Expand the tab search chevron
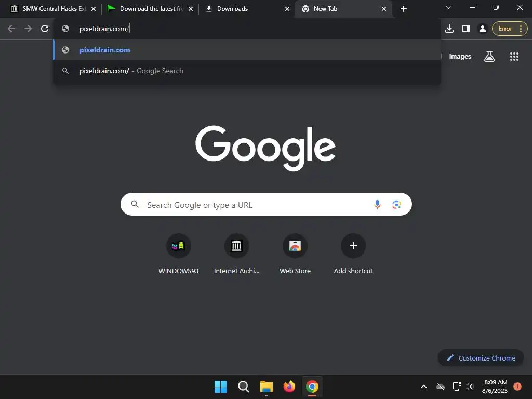Image resolution: width=532 pixels, height=399 pixels. [448, 7]
